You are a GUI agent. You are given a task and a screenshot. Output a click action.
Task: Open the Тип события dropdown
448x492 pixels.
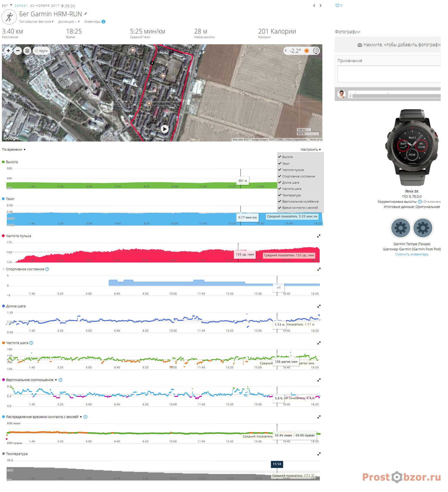pos(36,22)
